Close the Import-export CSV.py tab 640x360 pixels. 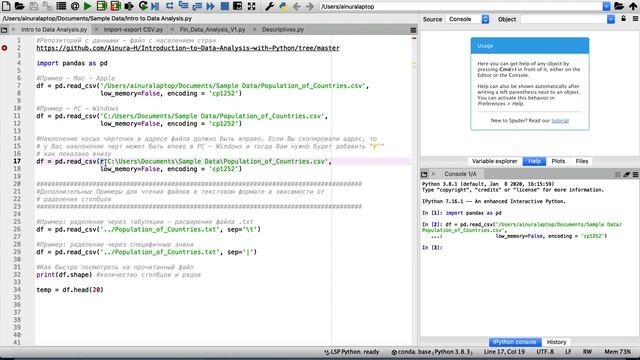tap(96, 30)
